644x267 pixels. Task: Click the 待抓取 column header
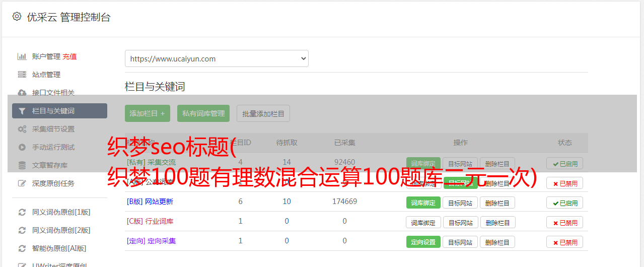[287, 143]
